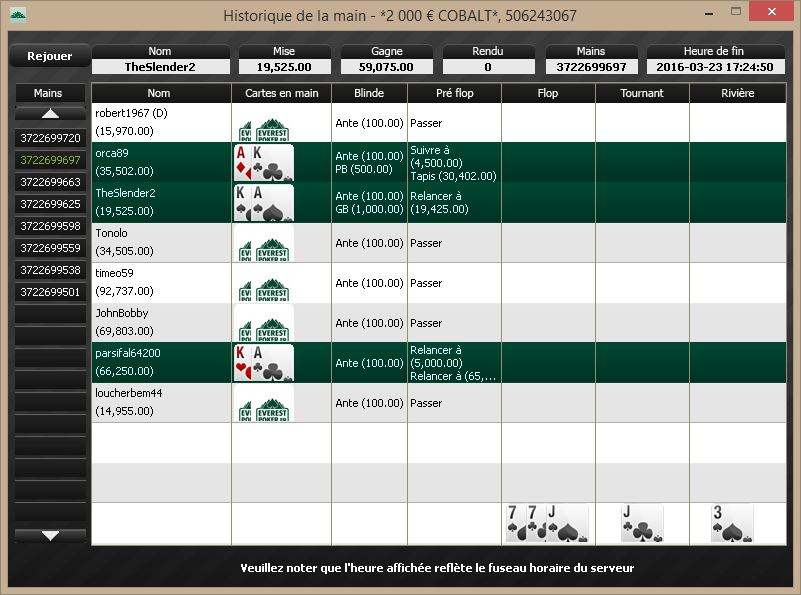Screen dimensions: 801x595
Task: Click the Rejouer replay button
Action: click(50, 56)
